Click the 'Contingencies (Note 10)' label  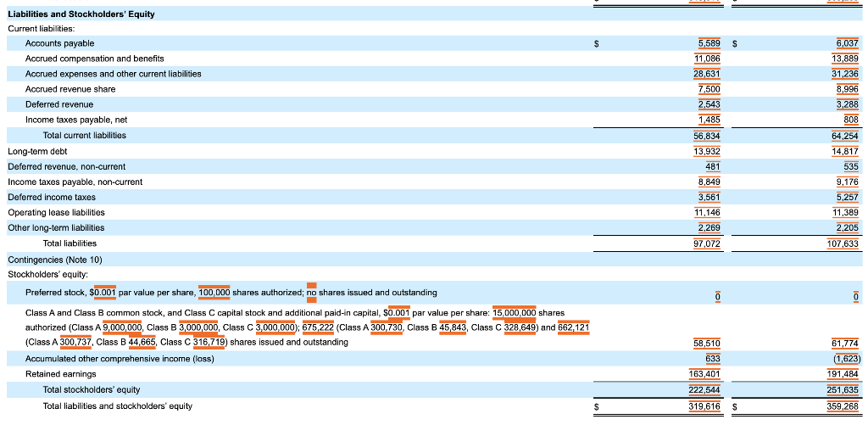(55, 260)
